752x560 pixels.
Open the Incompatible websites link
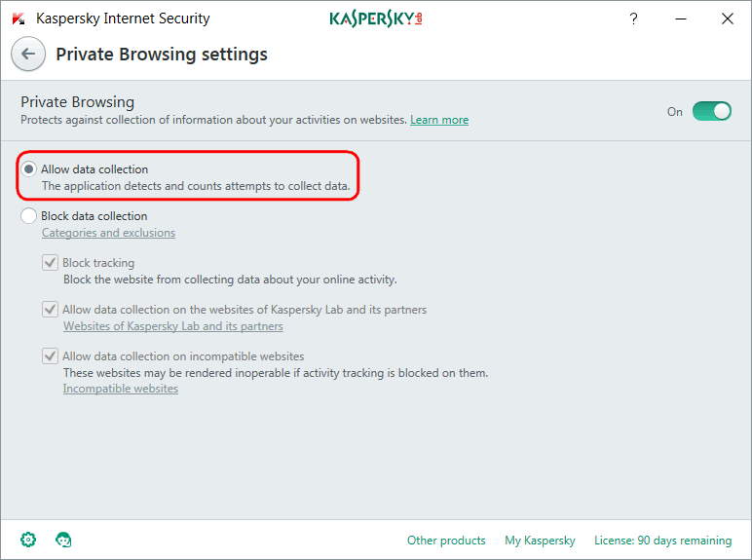[x=121, y=389]
